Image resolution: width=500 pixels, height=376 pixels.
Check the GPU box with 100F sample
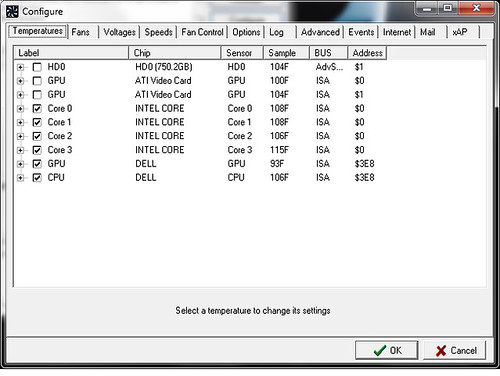click(x=37, y=81)
